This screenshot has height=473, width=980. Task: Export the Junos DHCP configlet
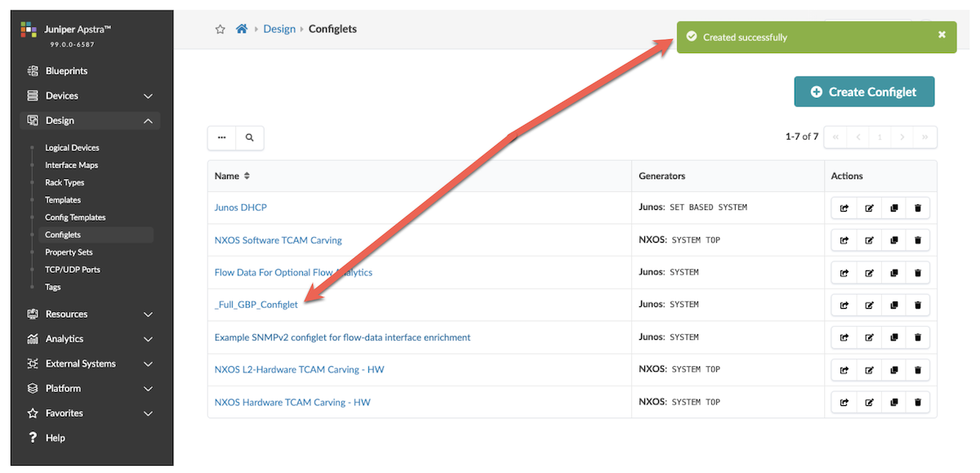click(x=844, y=208)
